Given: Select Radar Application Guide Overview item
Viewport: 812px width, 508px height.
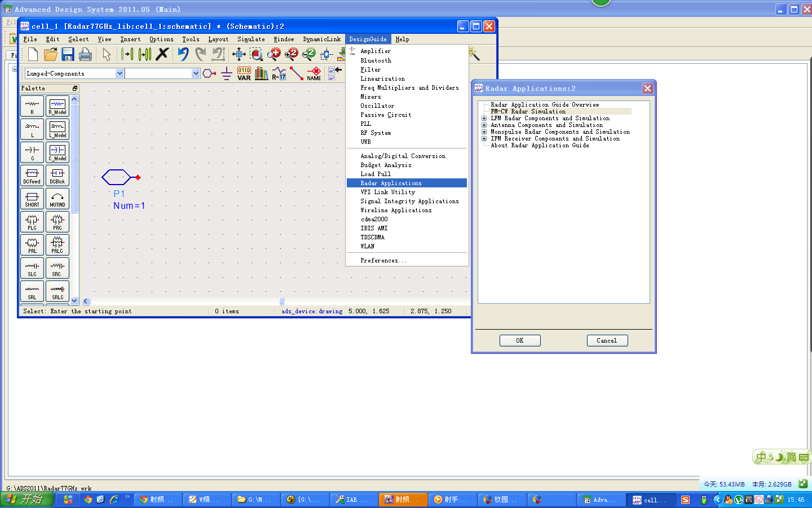Looking at the screenshot, I should [545, 104].
